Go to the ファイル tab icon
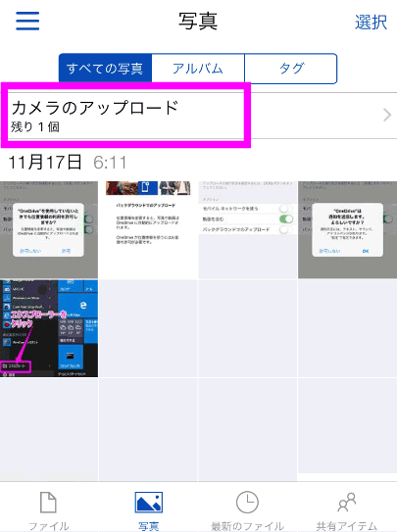 [x=49, y=503]
